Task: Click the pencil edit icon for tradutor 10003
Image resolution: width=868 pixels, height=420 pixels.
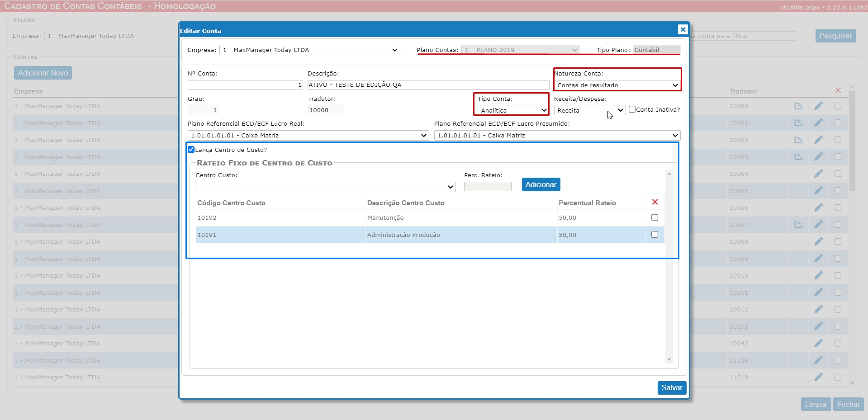Action: point(818,156)
